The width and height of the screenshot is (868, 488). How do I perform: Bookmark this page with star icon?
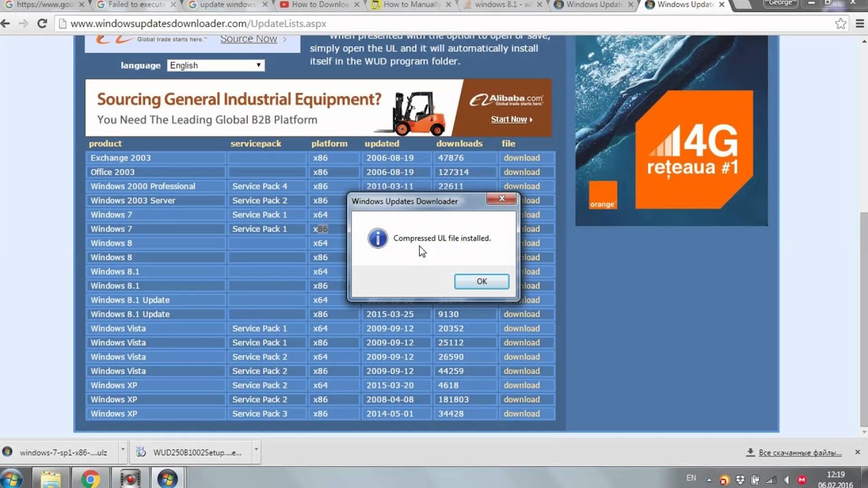[x=841, y=24]
